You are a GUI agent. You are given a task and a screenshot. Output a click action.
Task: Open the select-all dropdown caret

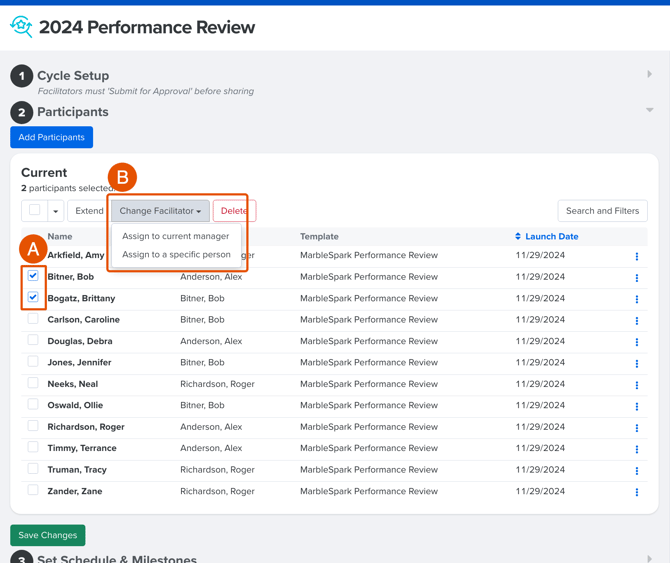[x=55, y=211]
